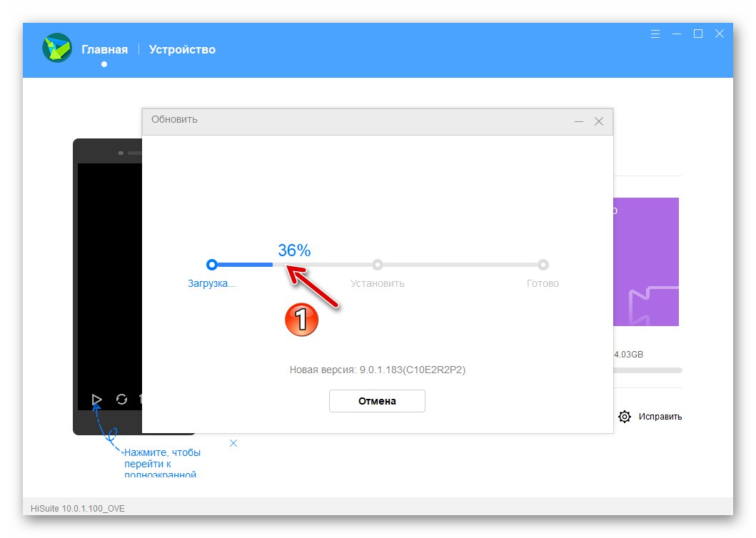This screenshot has height=538, width=756.
Task: Minimize the Обновить dialog
Action: pyautogui.click(x=579, y=121)
